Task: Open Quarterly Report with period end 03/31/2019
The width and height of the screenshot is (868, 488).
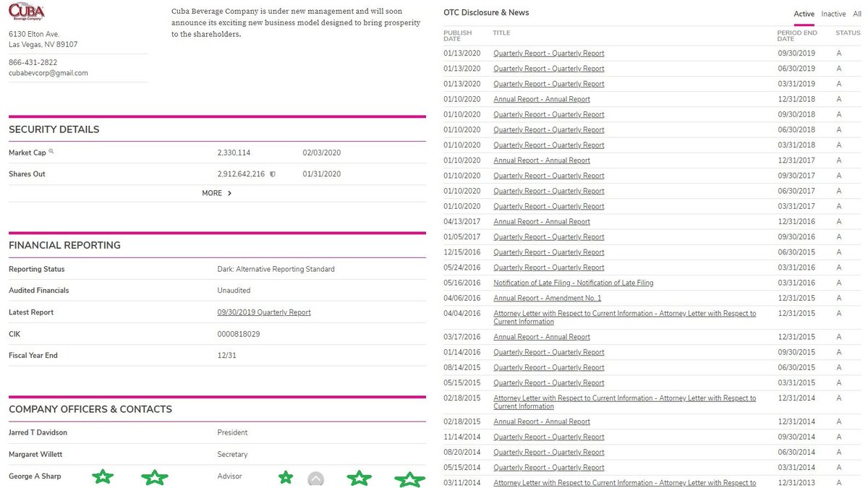Action: [549, 84]
